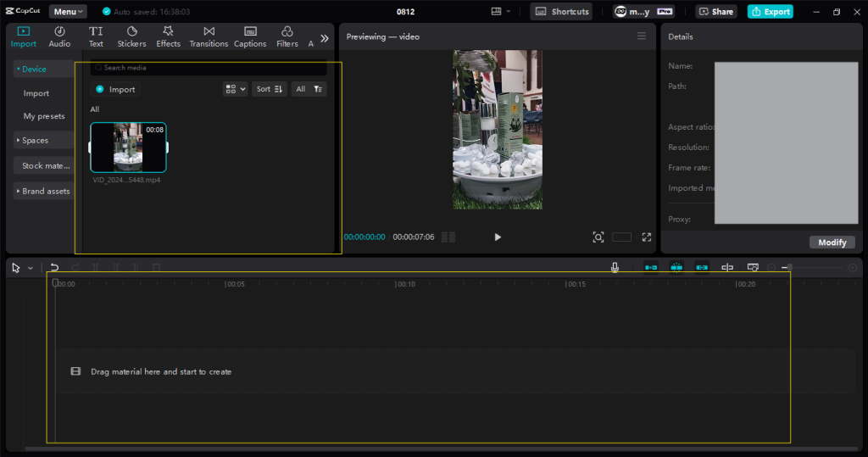
Task: Toggle auto snapping in the timeline
Action: (x=676, y=267)
